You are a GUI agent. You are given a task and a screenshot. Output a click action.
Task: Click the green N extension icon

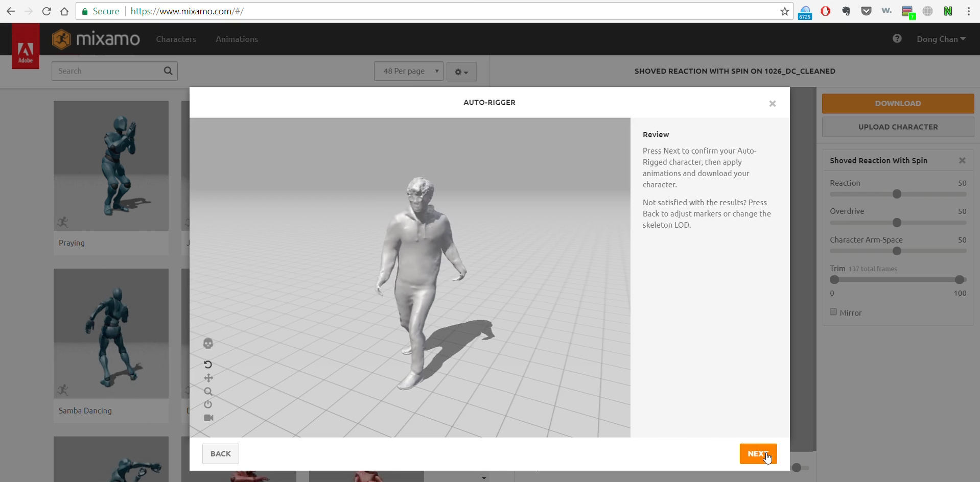click(948, 11)
